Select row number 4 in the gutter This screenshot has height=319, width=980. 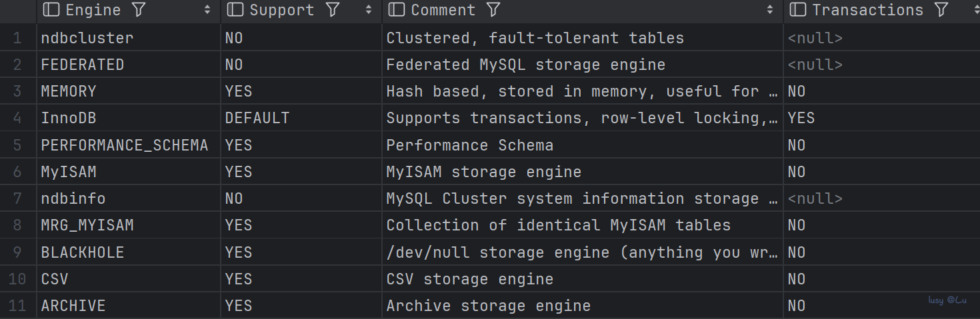[18, 118]
